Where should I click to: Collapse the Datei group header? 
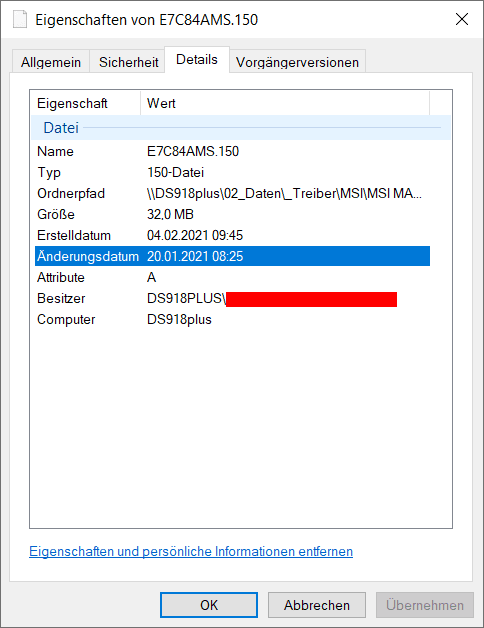(241, 128)
